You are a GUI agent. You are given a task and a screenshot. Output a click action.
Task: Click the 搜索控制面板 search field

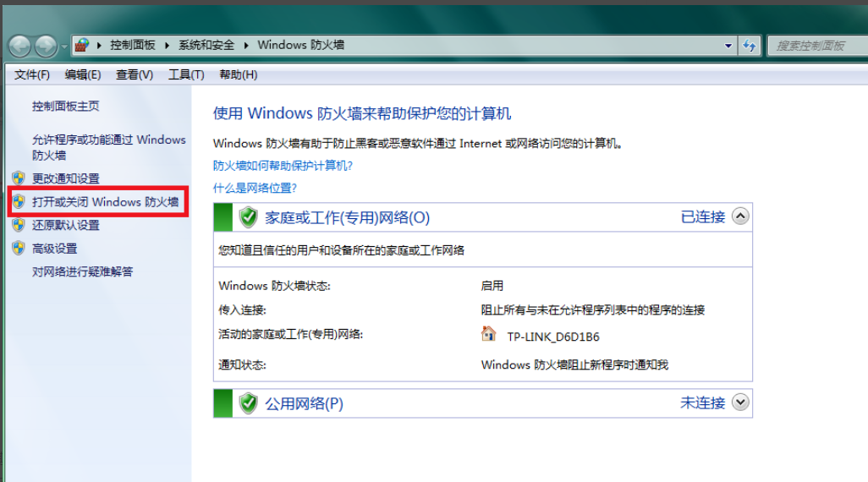[x=812, y=46]
